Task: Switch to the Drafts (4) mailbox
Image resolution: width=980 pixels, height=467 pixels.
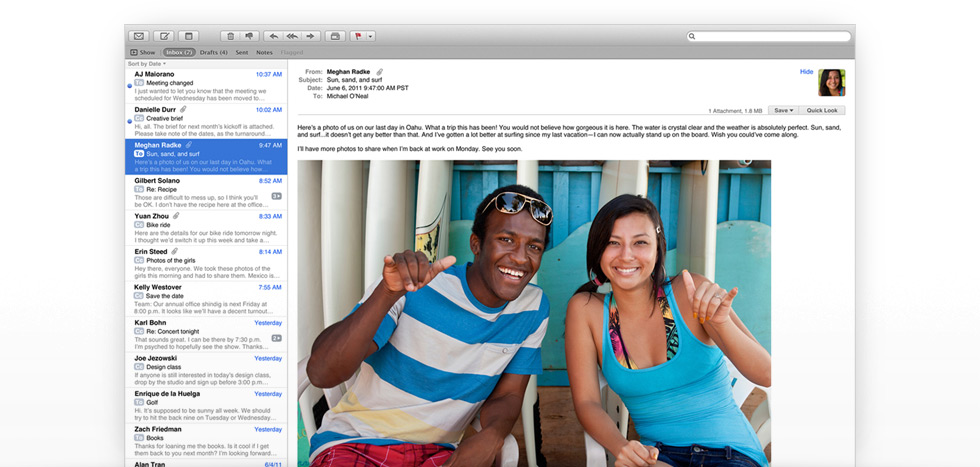Action: point(213,52)
